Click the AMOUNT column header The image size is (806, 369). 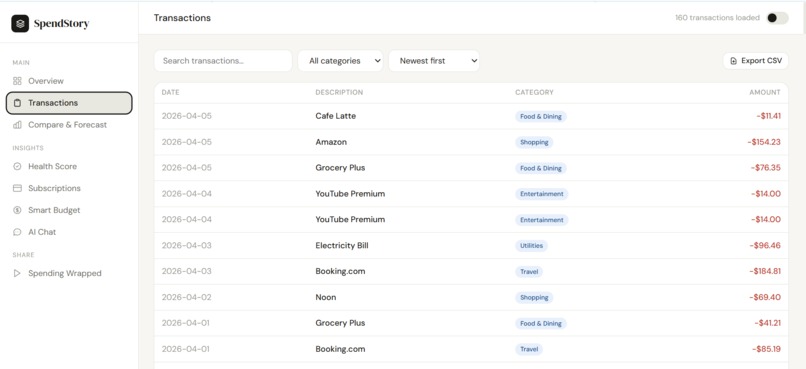pyautogui.click(x=765, y=93)
